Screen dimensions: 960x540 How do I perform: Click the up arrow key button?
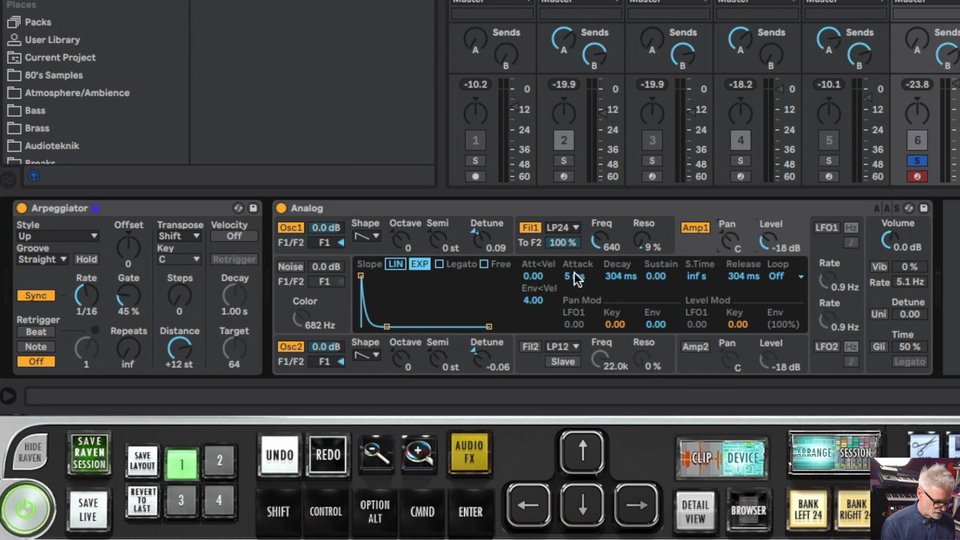582,452
